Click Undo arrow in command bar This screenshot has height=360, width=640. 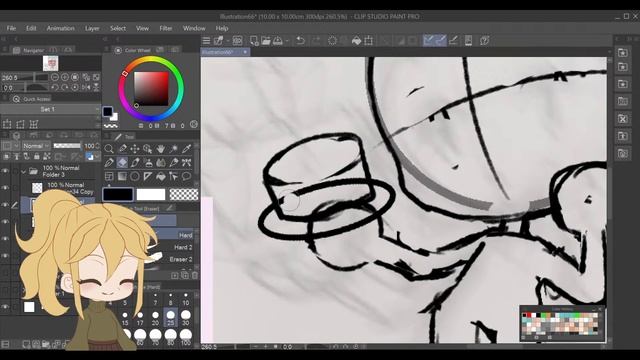pyautogui.click(x=300, y=40)
